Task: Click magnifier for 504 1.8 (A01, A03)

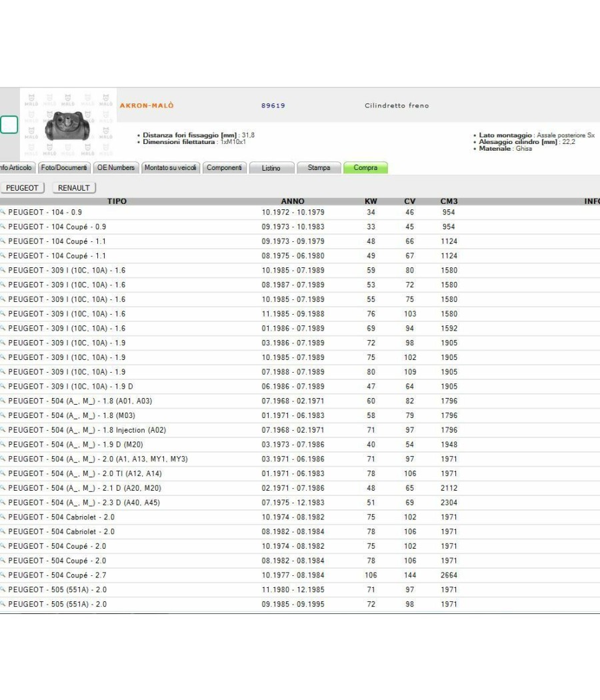Action: pos(2,401)
